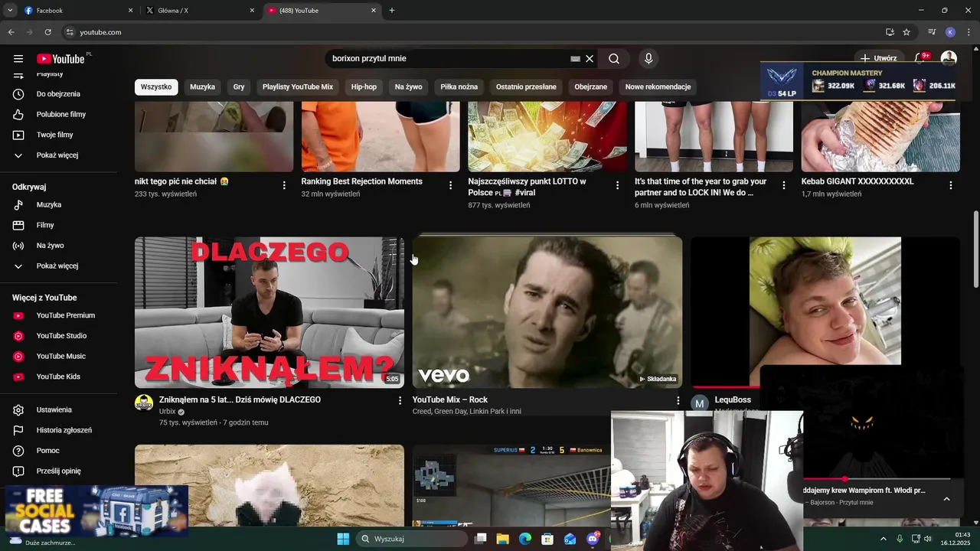Select the Gry filter chip
The width and height of the screenshot is (980, 551).
click(239, 86)
